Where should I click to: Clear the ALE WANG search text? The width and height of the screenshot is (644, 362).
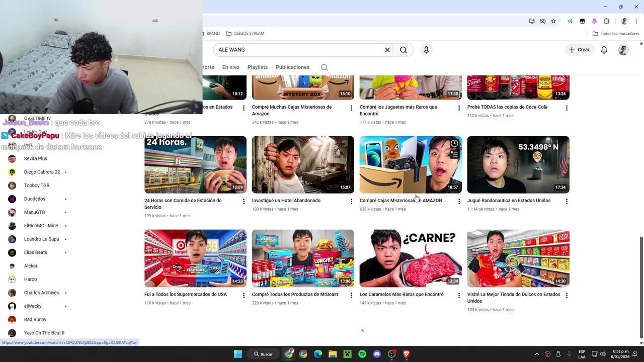387,50
